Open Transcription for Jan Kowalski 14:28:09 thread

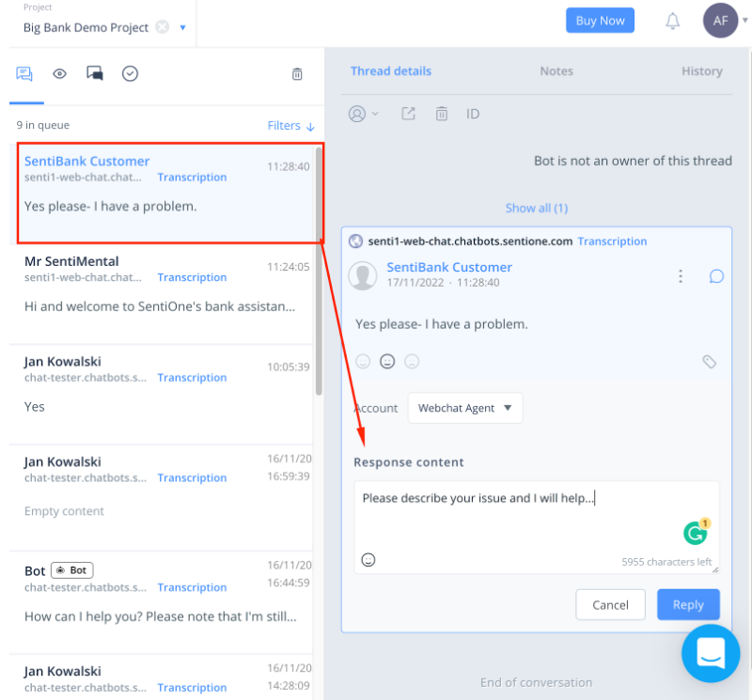pos(192,688)
